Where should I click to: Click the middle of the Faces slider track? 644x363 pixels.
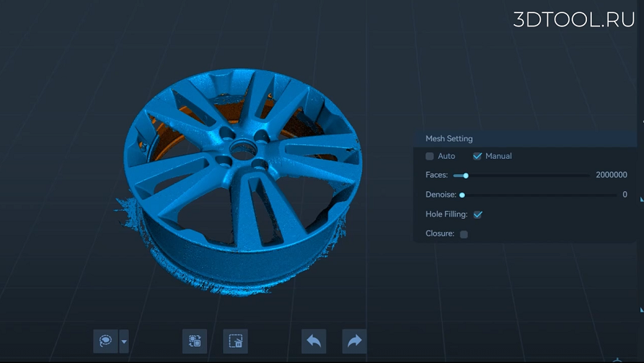(x=522, y=176)
